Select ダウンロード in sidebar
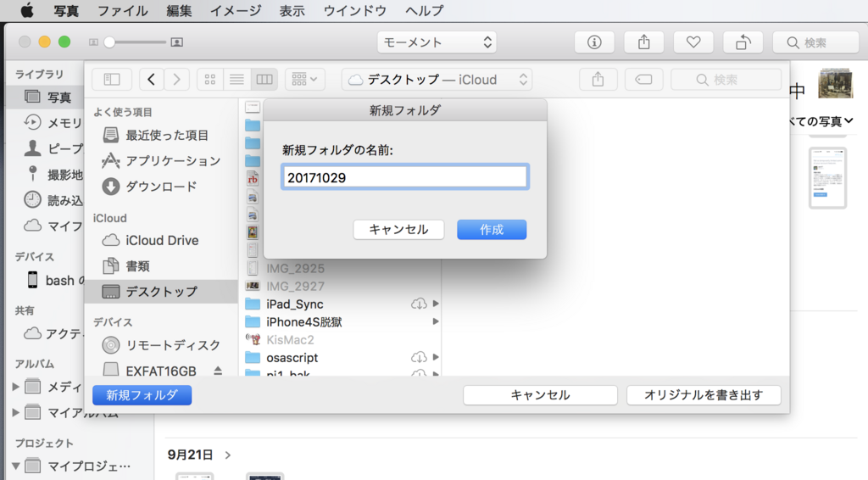 [161, 187]
